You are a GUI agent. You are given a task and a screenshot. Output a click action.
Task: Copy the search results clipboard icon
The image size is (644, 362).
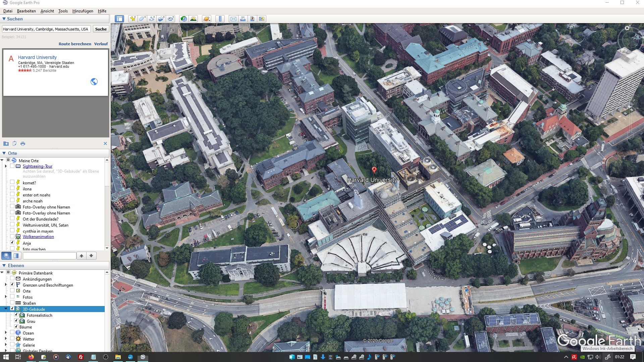click(14, 143)
